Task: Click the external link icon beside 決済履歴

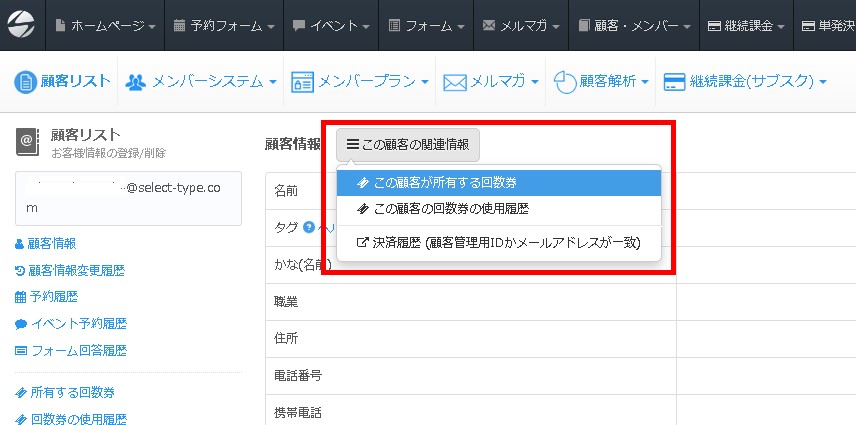Action: (x=362, y=243)
